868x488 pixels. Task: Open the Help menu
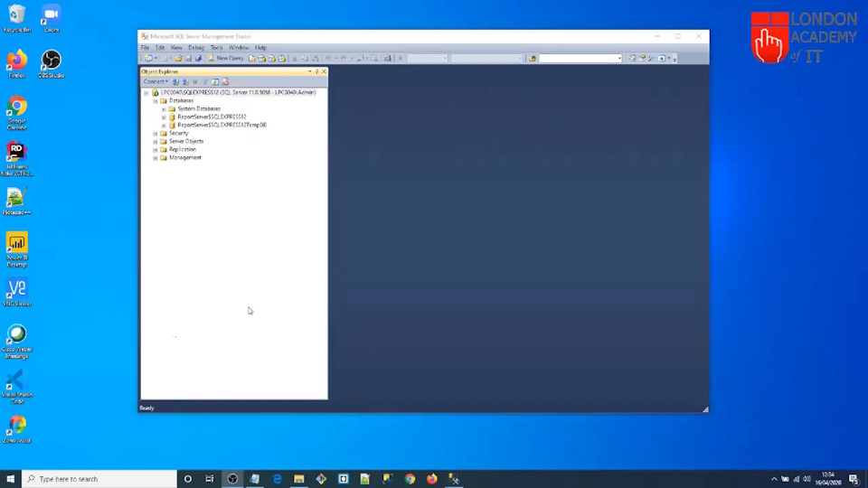click(x=260, y=48)
